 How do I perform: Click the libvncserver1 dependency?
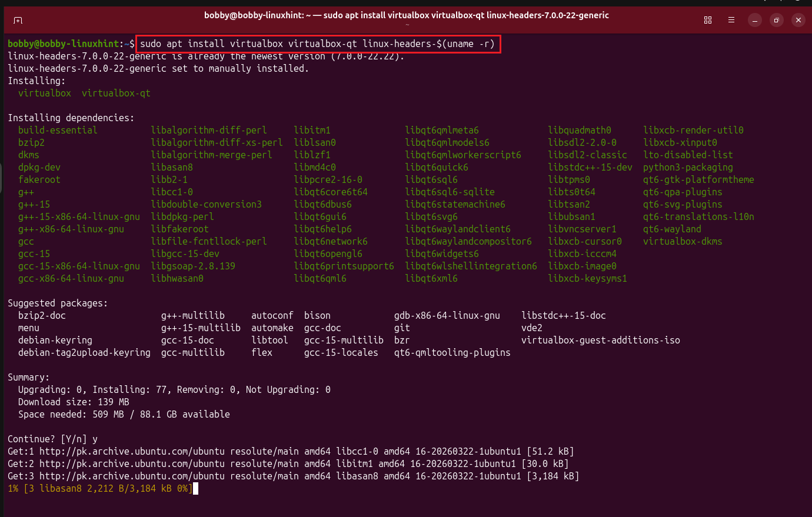582,229
